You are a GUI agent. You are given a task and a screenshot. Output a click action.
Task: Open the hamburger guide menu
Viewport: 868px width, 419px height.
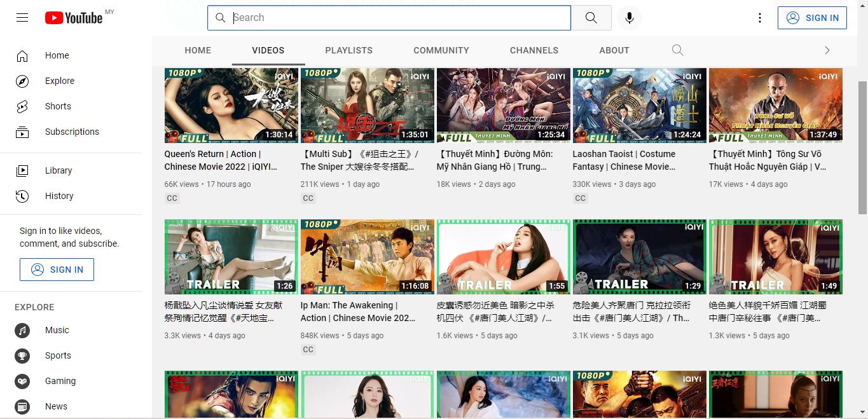22,18
